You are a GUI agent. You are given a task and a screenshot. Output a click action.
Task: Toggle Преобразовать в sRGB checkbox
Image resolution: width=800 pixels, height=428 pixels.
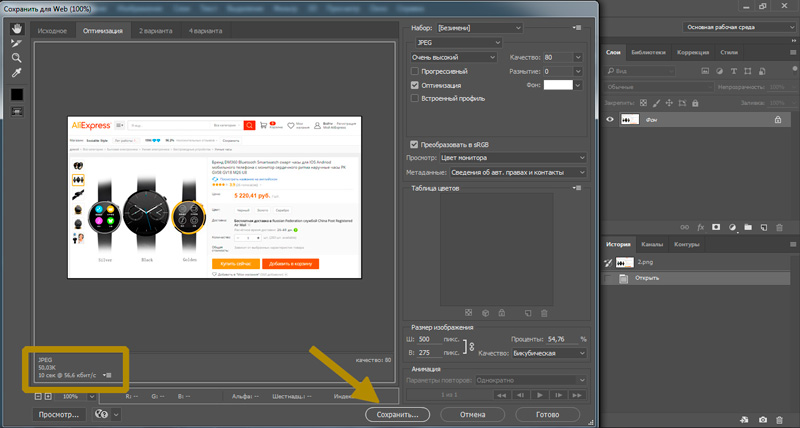(416, 144)
